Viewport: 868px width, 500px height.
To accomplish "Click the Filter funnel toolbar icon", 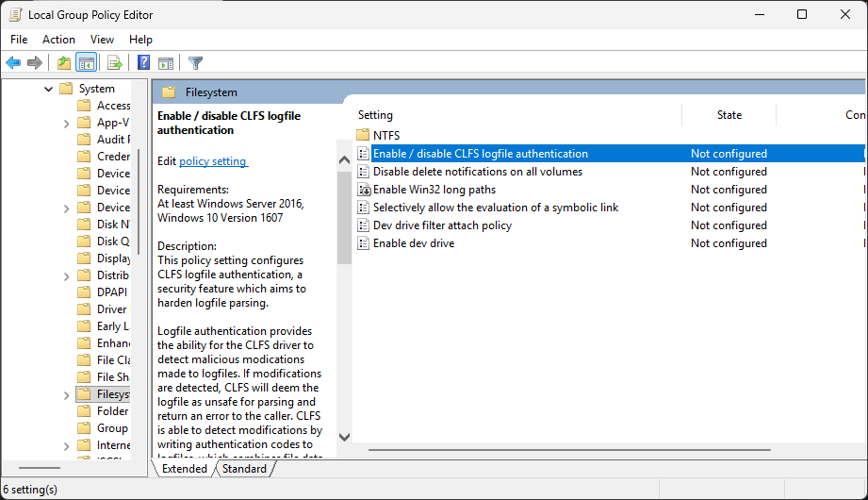I will 195,63.
